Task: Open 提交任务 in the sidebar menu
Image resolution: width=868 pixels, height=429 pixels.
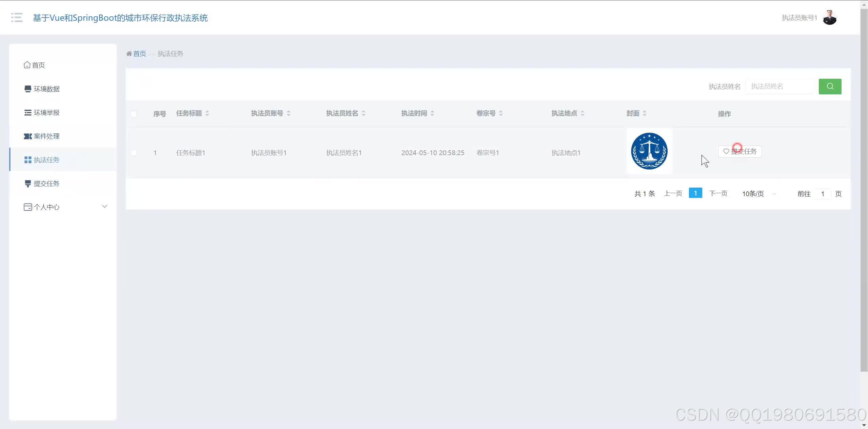Action: coord(46,184)
